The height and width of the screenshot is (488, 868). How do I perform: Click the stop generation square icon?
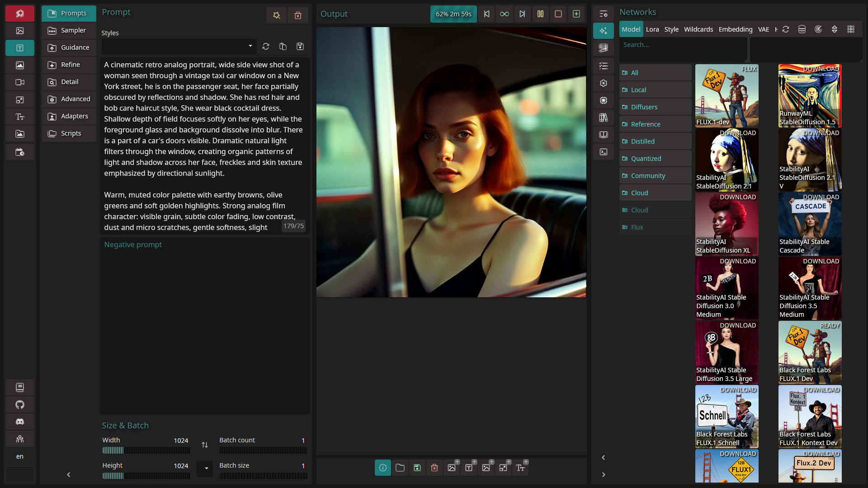pyautogui.click(x=558, y=14)
